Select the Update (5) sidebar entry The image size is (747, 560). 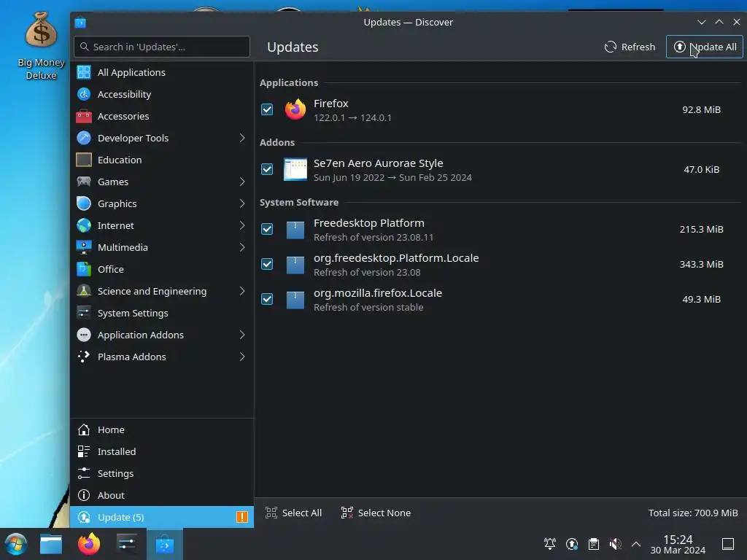(162, 517)
